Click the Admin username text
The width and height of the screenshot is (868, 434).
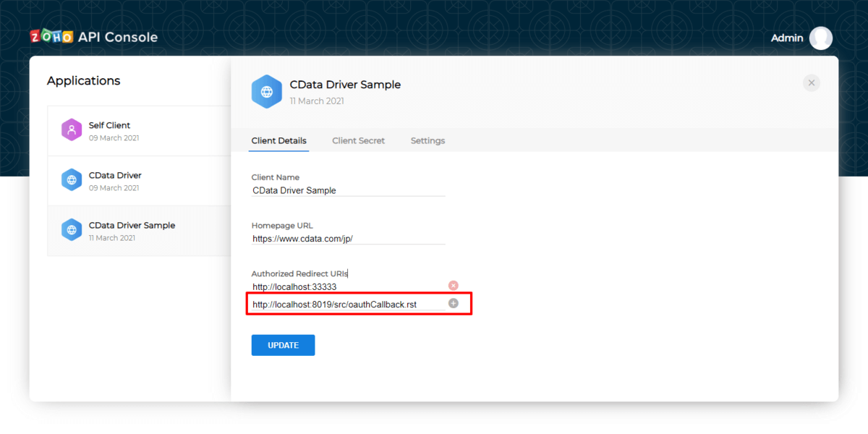pos(787,38)
